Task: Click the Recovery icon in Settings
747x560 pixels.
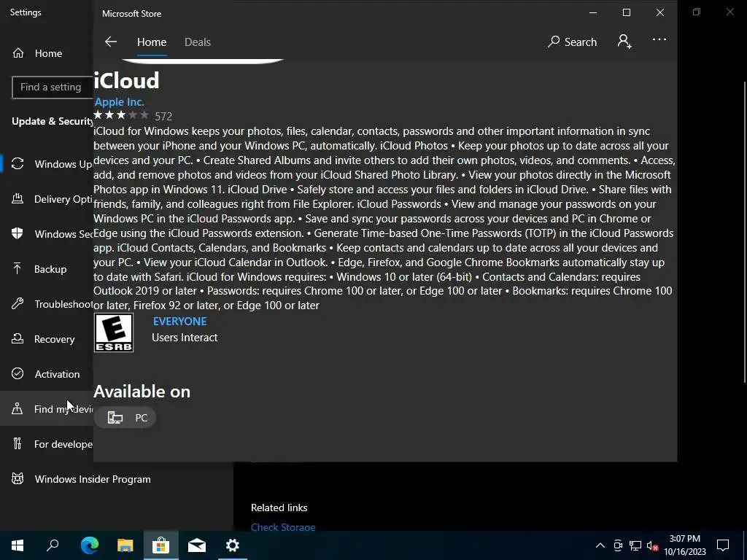Action: 18,338
